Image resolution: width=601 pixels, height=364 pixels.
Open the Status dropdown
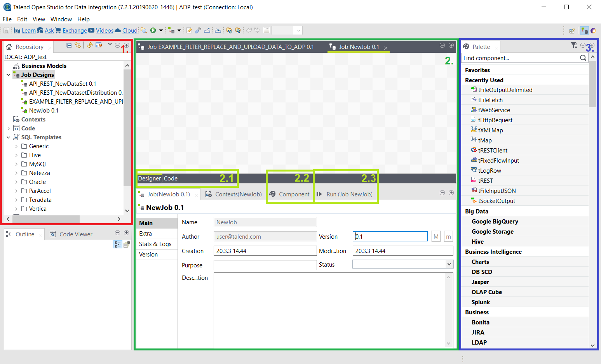449,264
